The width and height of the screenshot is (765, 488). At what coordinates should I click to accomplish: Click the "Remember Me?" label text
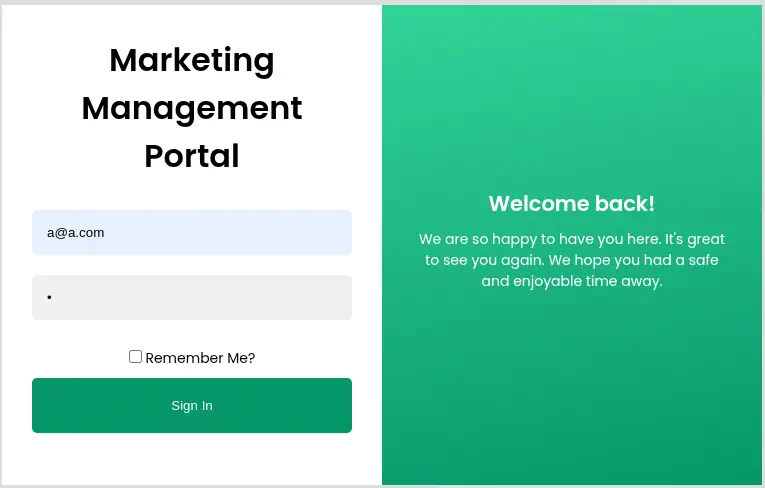coord(200,358)
